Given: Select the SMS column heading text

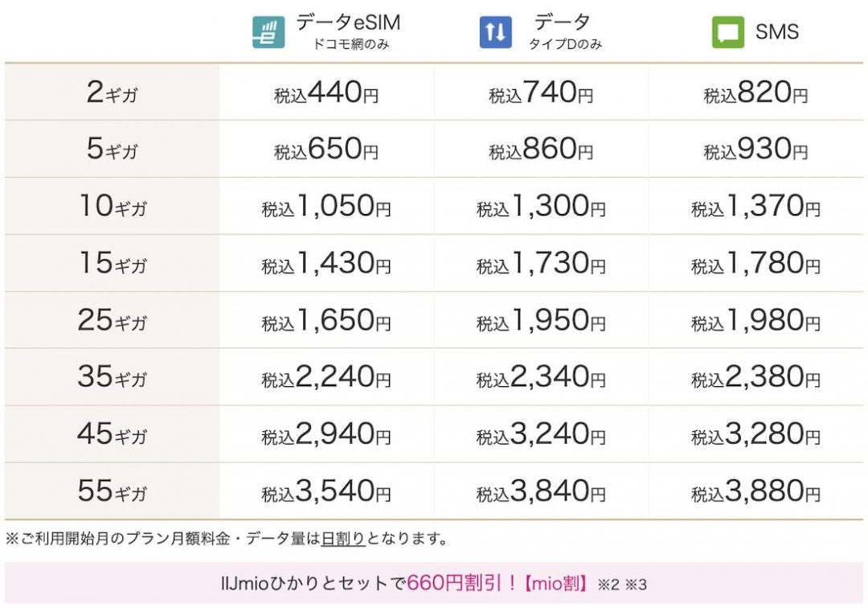Looking at the screenshot, I should coord(777,32).
